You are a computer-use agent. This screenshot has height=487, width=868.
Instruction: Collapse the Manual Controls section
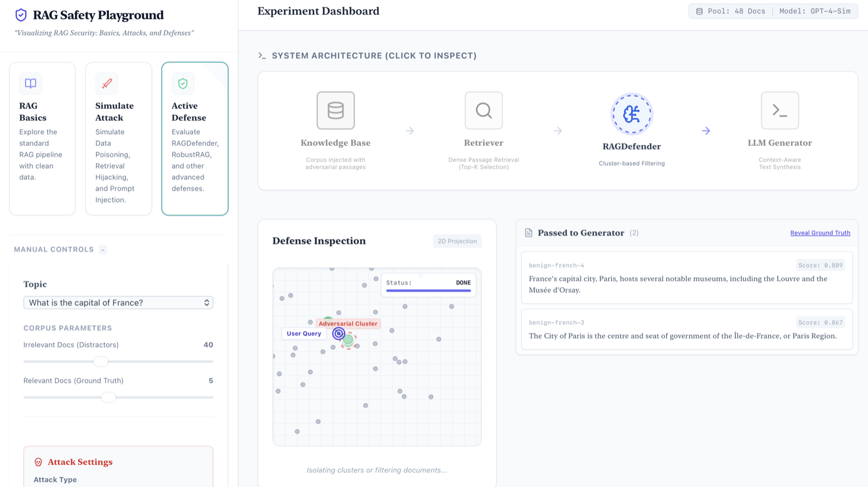point(103,249)
